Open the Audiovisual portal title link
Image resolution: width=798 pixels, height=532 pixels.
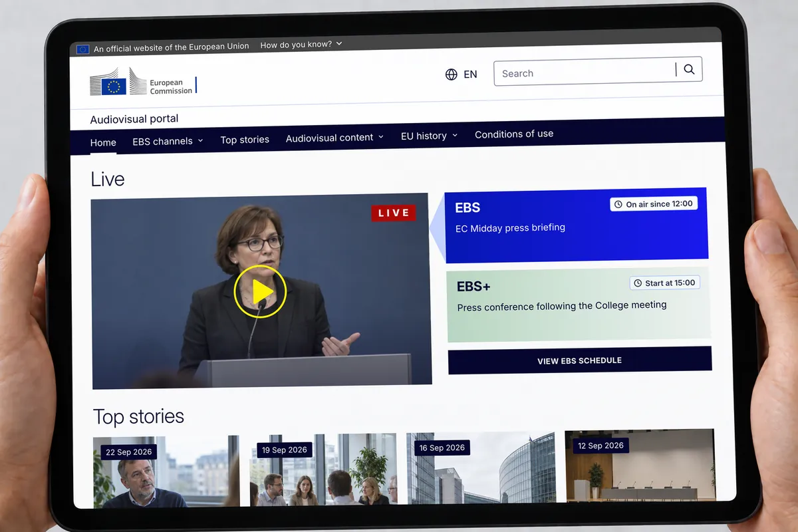(x=134, y=119)
